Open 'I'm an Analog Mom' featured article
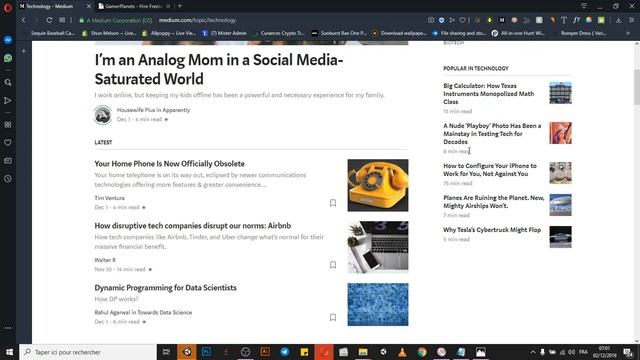 pyautogui.click(x=219, y=69)
